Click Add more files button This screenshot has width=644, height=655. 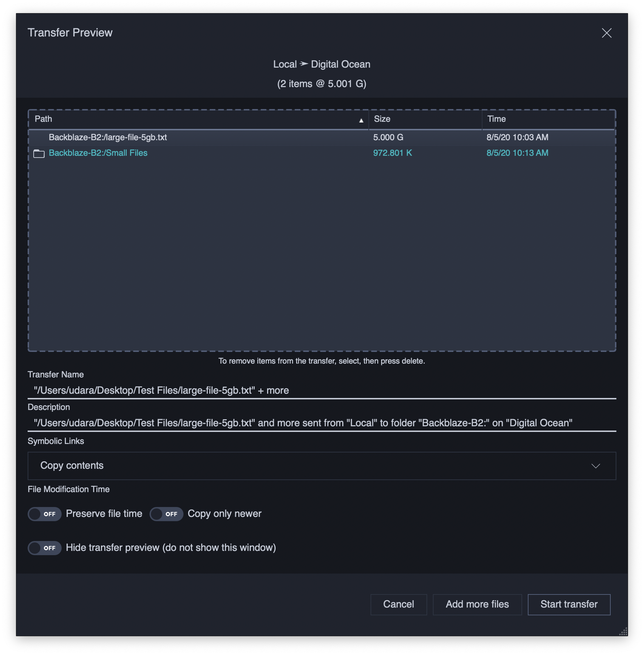point(477,604)
